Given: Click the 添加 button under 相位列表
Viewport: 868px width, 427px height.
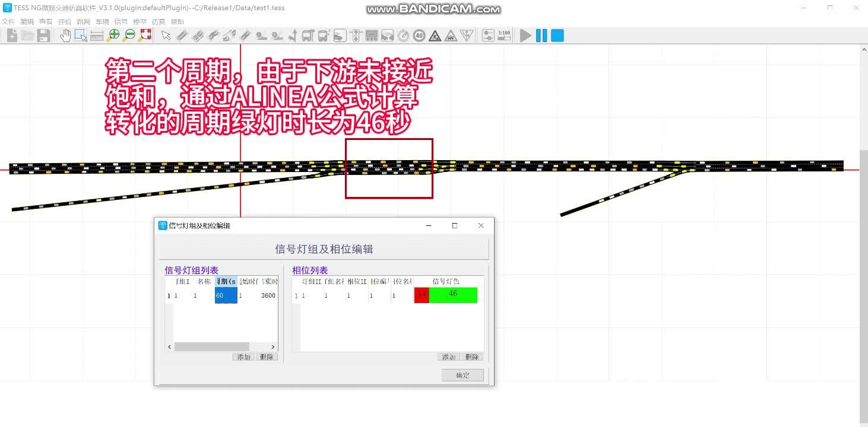Looking at the screenshot, I should tap(448, 356).
